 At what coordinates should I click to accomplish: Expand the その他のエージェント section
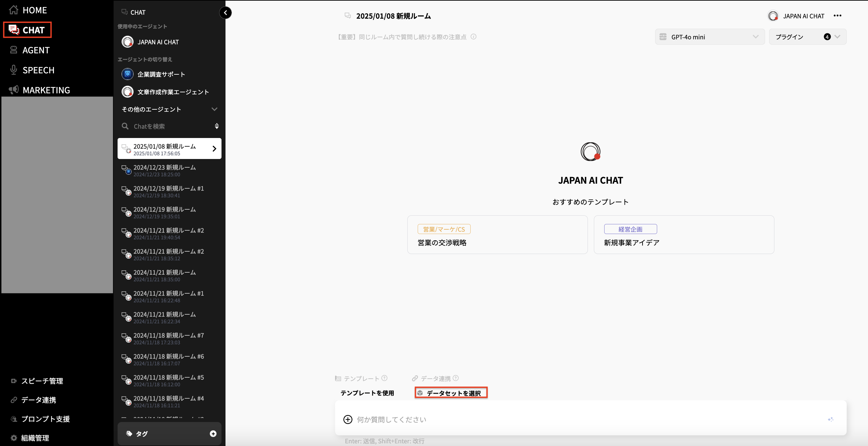214,109
